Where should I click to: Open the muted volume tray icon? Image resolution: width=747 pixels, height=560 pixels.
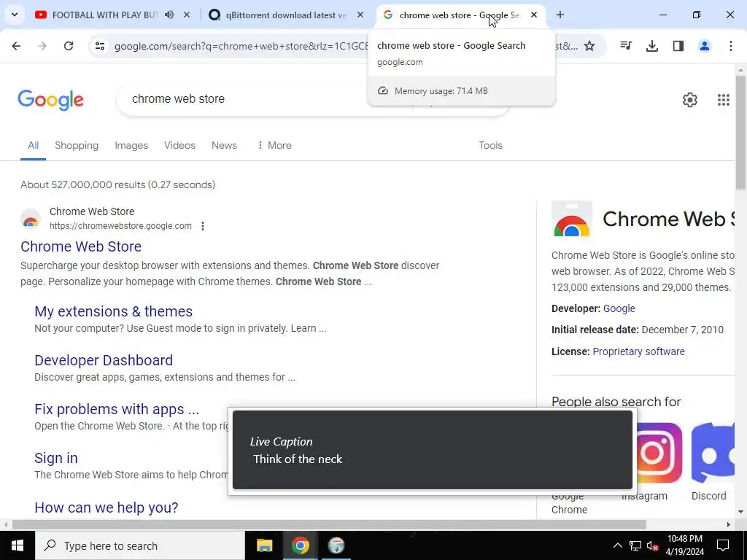(x=653, y=545)
